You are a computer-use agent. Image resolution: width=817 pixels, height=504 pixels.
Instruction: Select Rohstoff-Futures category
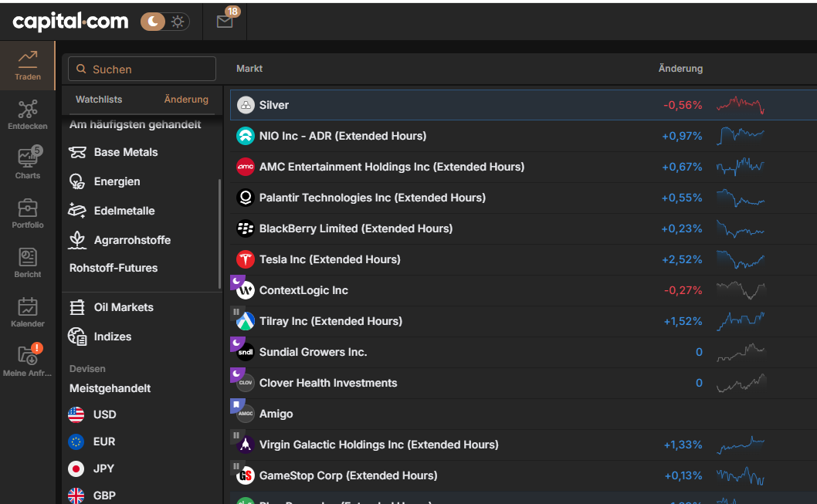(x=113, y=268)
